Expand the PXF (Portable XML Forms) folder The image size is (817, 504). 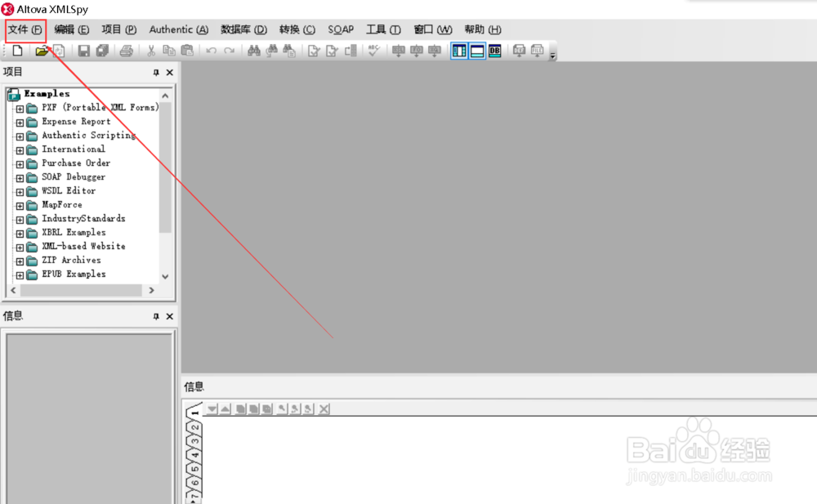coord(20,109)
